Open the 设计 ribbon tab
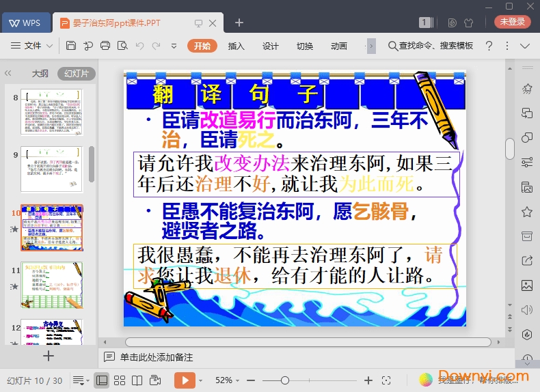The height and width of the screenshot is (392, 540). coord(271,46)
